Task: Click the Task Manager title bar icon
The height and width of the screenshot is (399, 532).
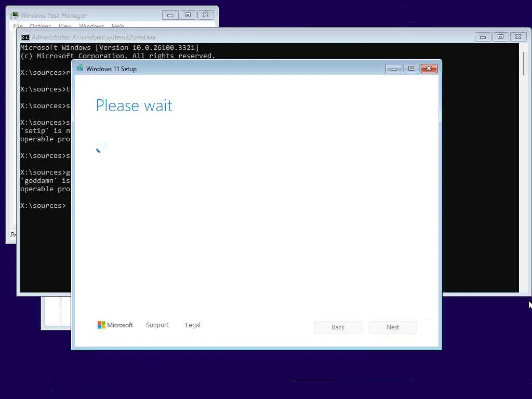Action: point(14,15)
